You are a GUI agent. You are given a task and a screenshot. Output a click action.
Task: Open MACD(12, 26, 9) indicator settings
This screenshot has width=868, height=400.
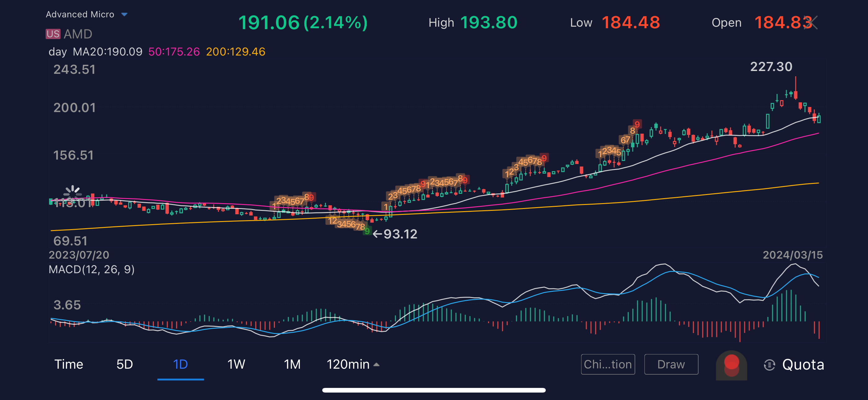pyautogui.click(x=92, y=269)
